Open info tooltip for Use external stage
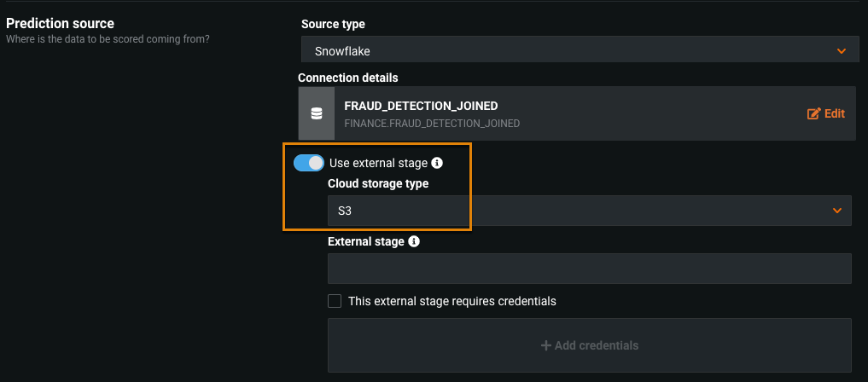868x382 pixels. [x=437, y=163]
